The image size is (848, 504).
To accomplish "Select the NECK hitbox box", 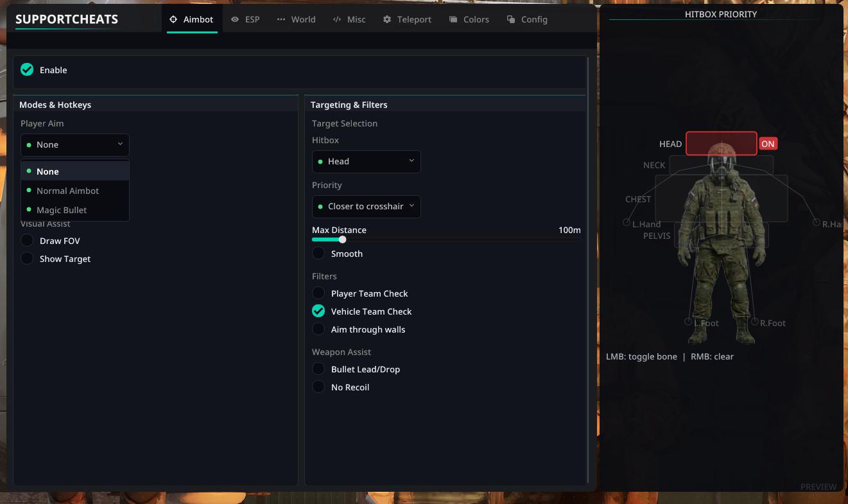I will (x=721, y=165).
